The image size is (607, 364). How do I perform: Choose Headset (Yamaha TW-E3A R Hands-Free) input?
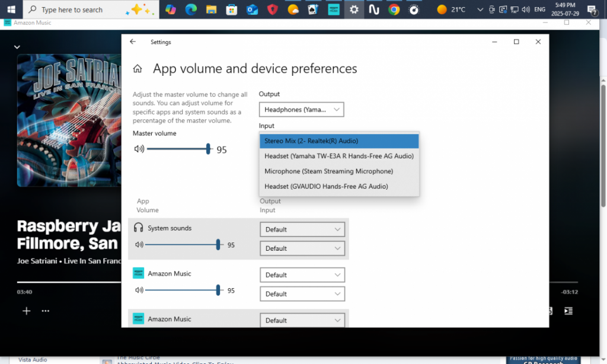[x=339, y=156]
